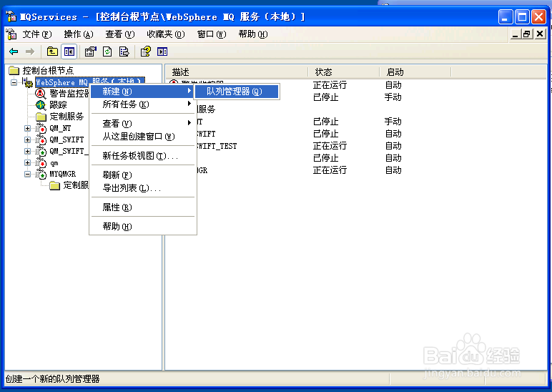Select 所有任务(K) in the context menu
Viewport: 552px width, 392px height.
coord(142,104)
